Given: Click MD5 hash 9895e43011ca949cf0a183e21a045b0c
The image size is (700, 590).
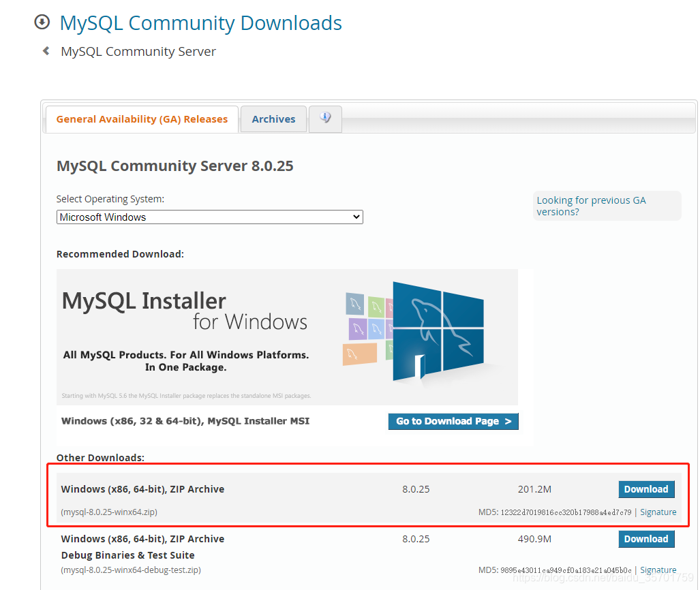Looking at the screenshot, I should 566,570.
